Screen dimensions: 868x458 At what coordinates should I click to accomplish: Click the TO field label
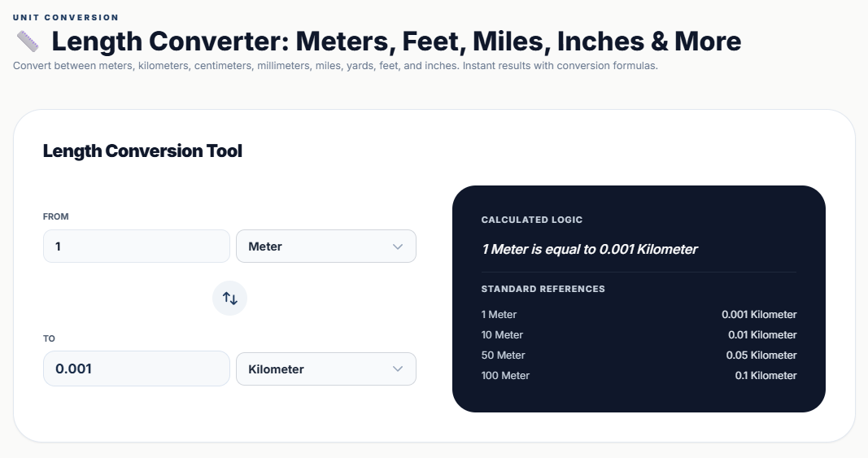click(50, 338)
